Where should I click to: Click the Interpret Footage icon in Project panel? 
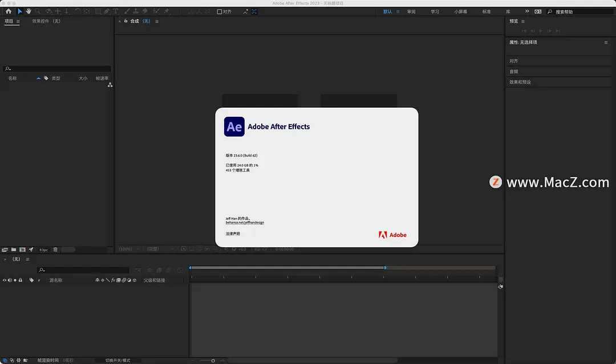pos(5,250)
